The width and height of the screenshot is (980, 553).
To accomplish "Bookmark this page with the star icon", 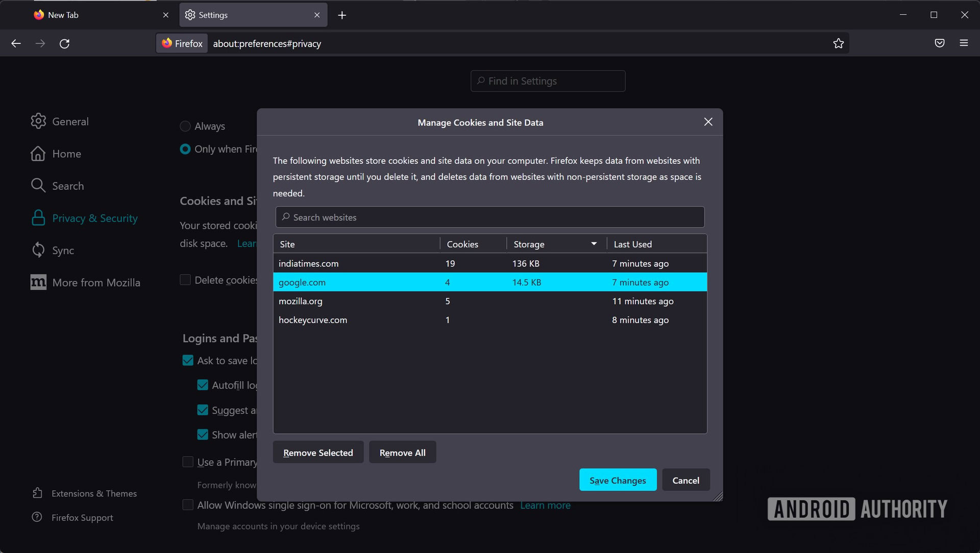I will pyautogui.click(x=838, y=43).
